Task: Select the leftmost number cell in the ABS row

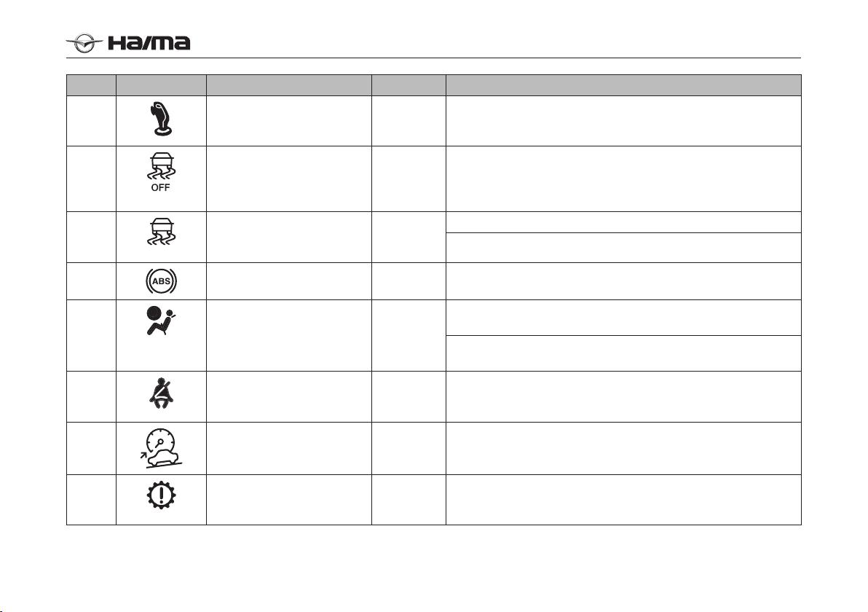Action: 91,281
